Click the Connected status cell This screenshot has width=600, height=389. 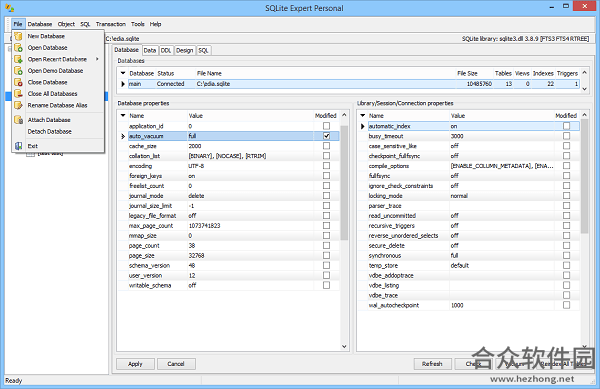pyautogui.click(x=170, y=84)
